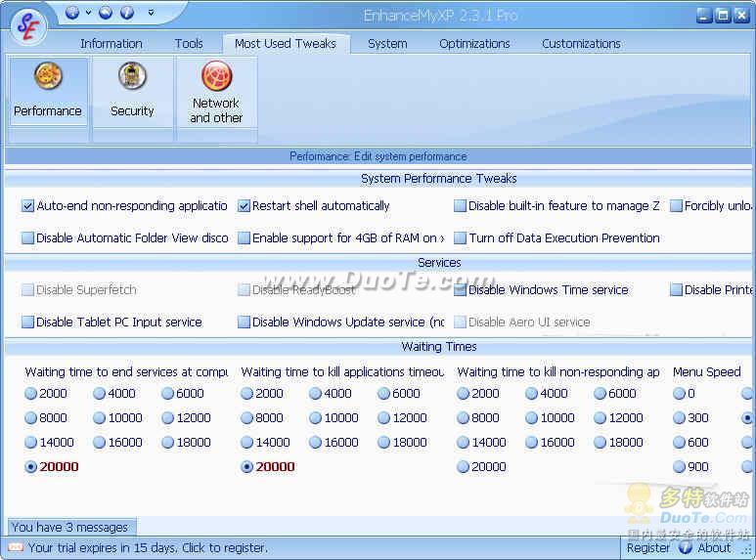Image resolution: width=756 pixels, height=560 pixels.
Task: Select 20000 for end services waiting time
Action: tap(30, 467)
